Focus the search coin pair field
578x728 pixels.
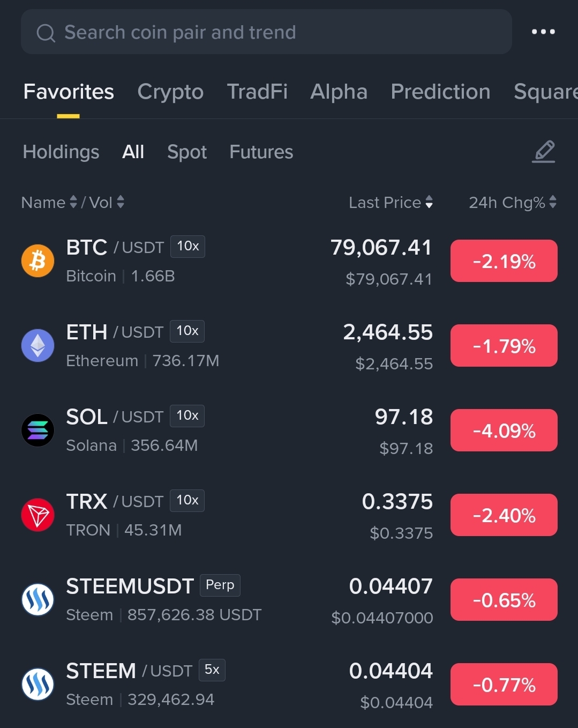click(x=266, y=32)
